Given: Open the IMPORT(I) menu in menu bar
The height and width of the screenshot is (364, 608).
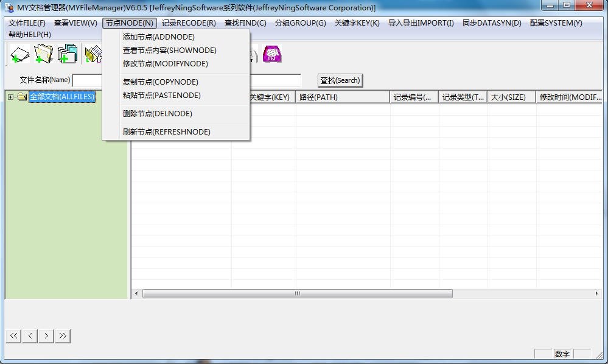Looking at the screenshot, I should pos(421,23).
